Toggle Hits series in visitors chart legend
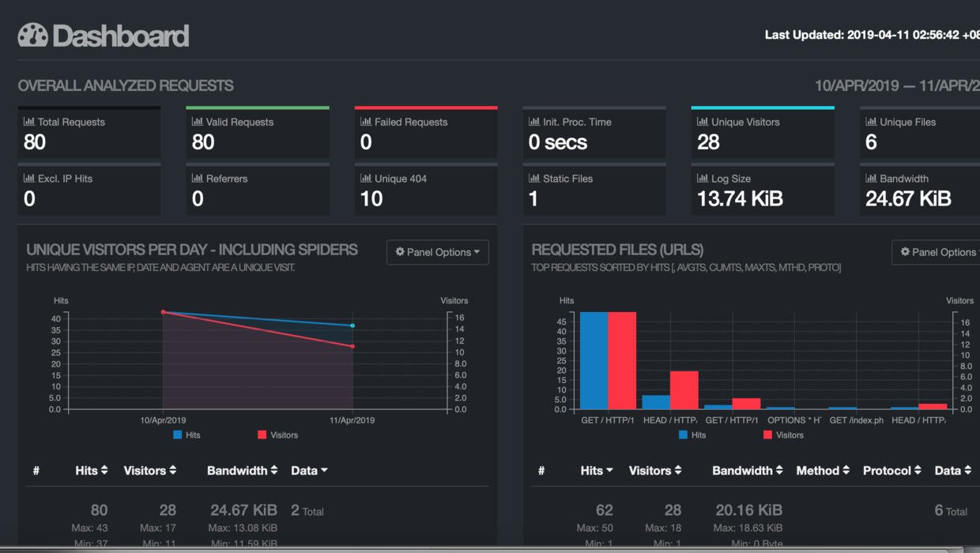 (x=187, y=434)
